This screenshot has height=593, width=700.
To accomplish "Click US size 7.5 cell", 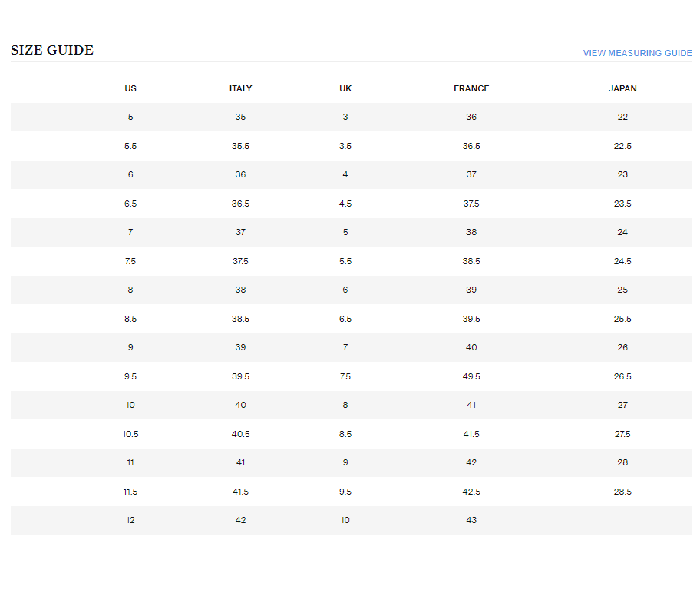I will click(x=130, y=261).
